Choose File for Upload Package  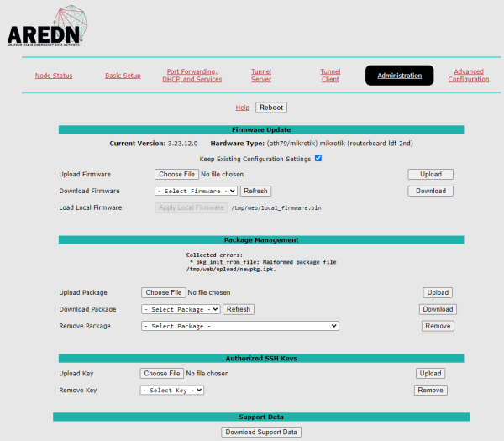[164, 292]
